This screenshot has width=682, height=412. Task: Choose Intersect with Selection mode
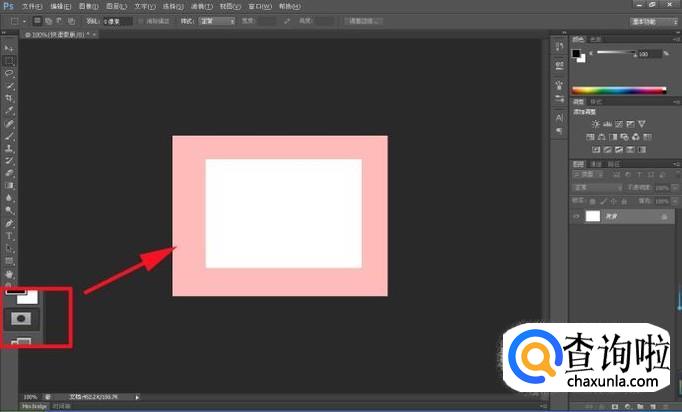(x=71, y=21)
